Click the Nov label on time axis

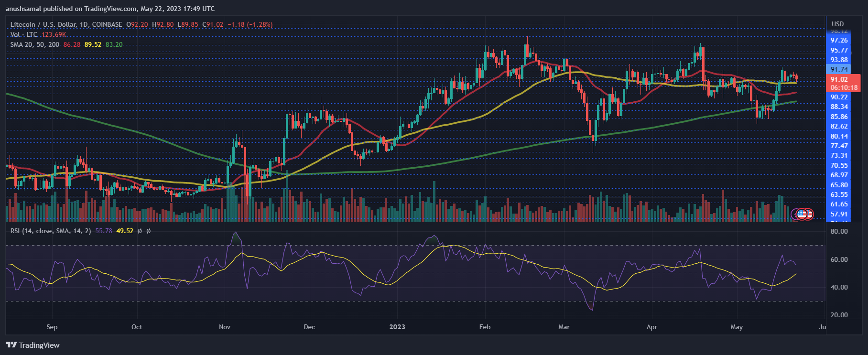[224, 327]
